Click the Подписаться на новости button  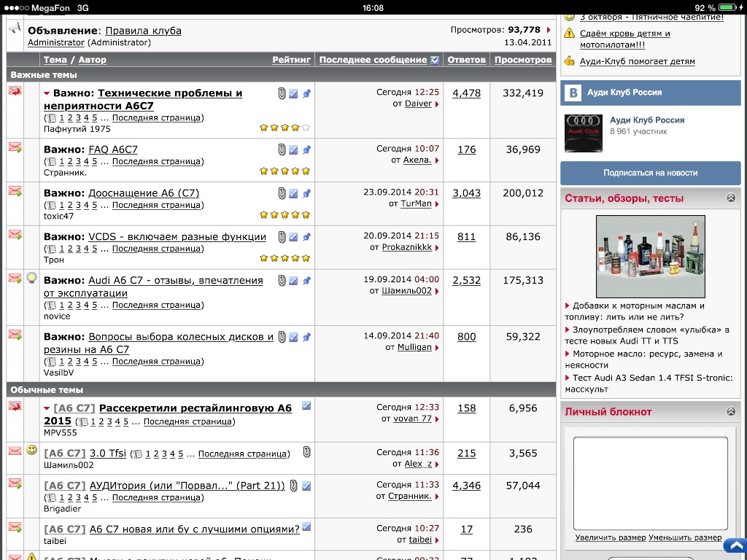pos(650,173)
